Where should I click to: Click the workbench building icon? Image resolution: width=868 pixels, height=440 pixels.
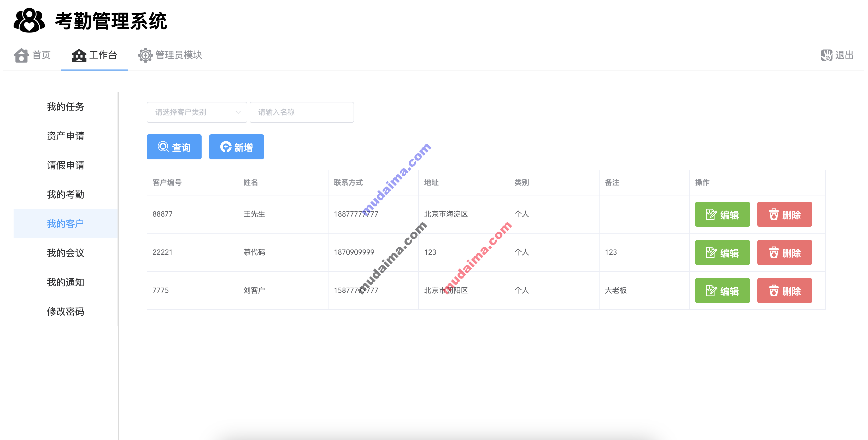click(79, 55)
